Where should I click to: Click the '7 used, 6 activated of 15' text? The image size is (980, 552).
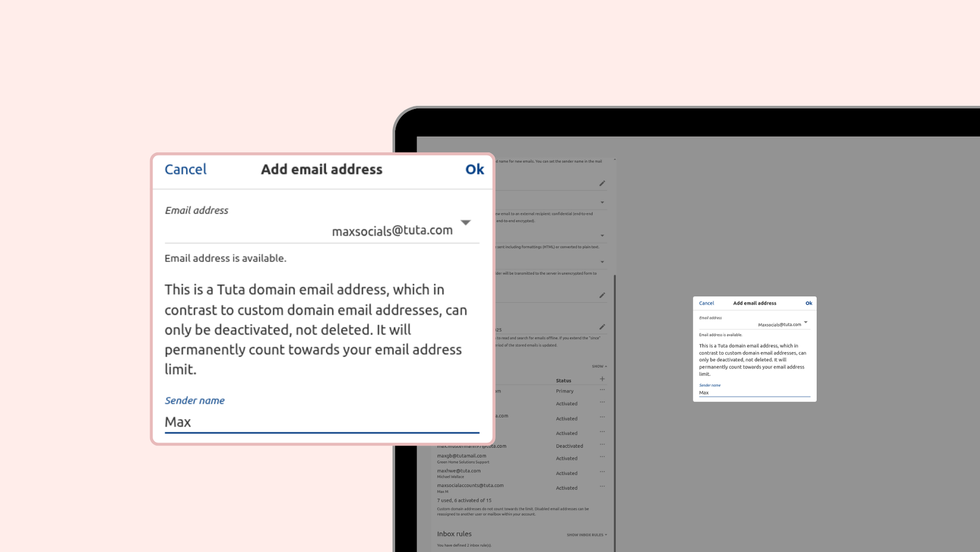[x=464, y=500]
